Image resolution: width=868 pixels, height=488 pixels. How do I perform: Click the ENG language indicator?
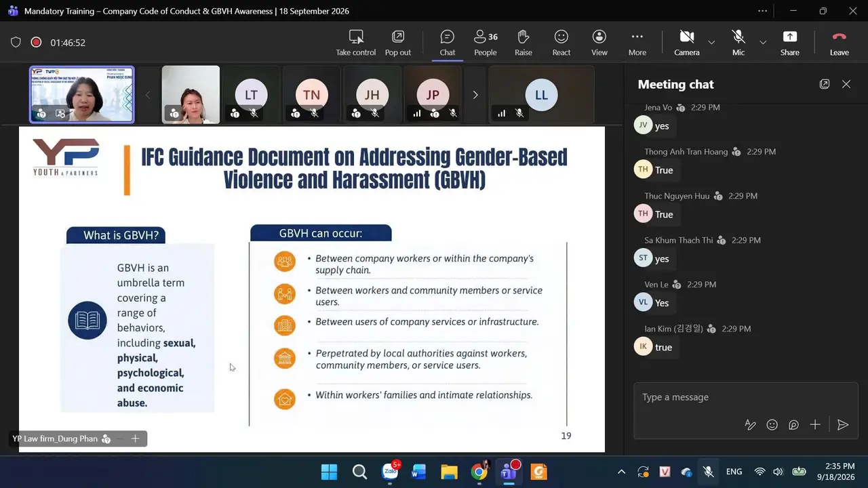click(x=734, y=472)
